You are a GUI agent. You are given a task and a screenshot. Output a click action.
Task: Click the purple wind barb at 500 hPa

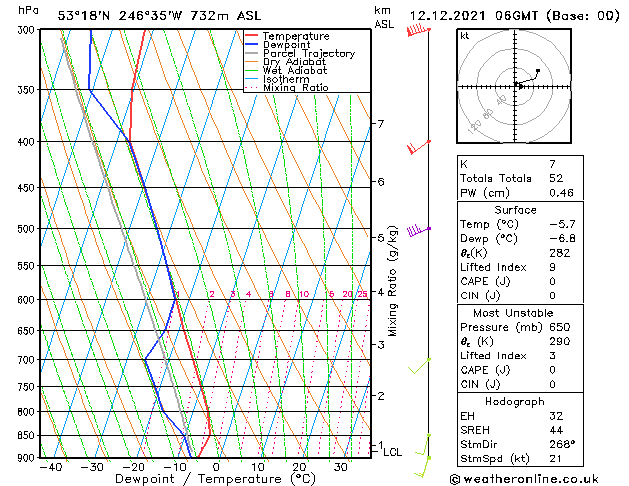coord(418,231)
